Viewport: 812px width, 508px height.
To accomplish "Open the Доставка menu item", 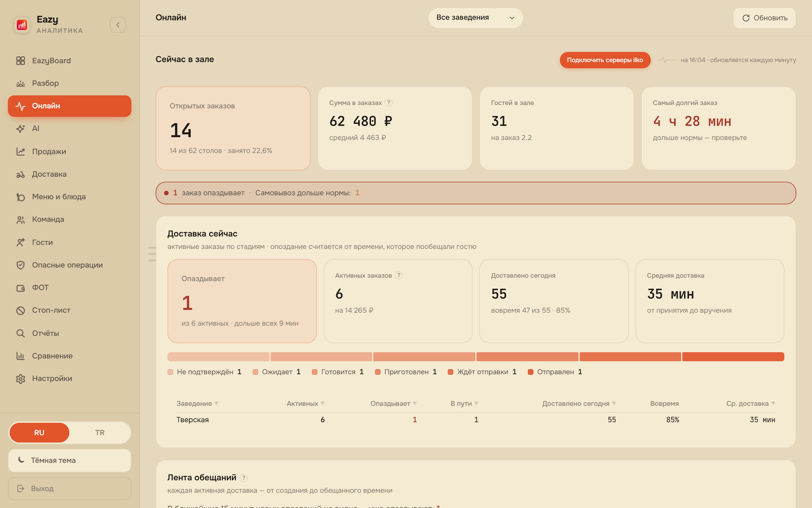I will pos(69,174).
